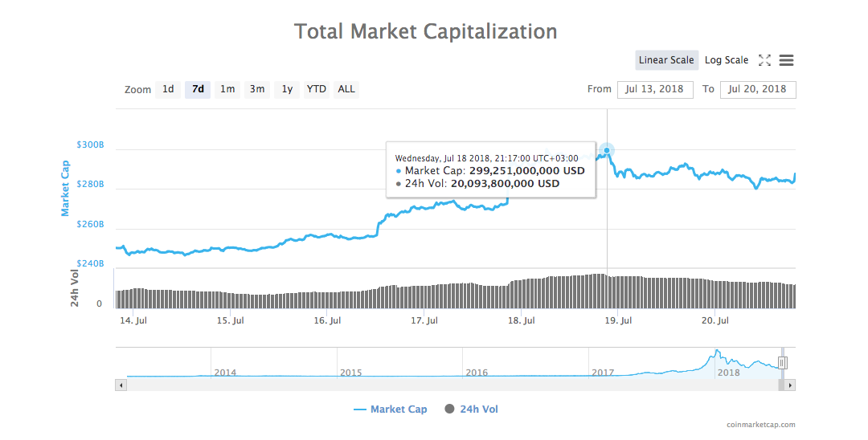Click the navigator scrollbar right arrow

click(791, 385)
